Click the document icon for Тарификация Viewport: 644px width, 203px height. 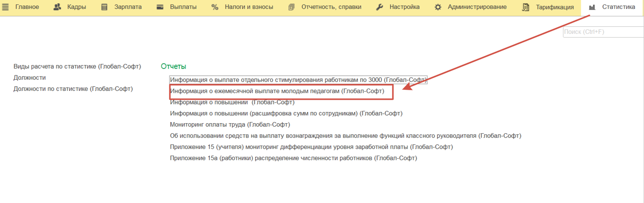pos(526,7)
